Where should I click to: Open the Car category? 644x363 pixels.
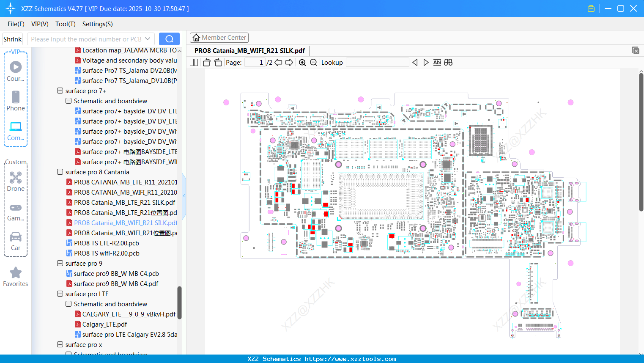coord(16,241)
